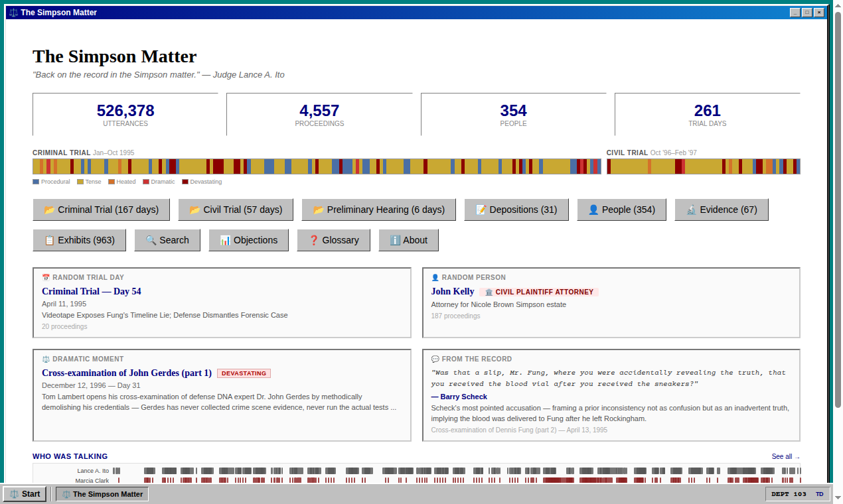Click Barry Scheck speaker link

(x=459, y=397)
